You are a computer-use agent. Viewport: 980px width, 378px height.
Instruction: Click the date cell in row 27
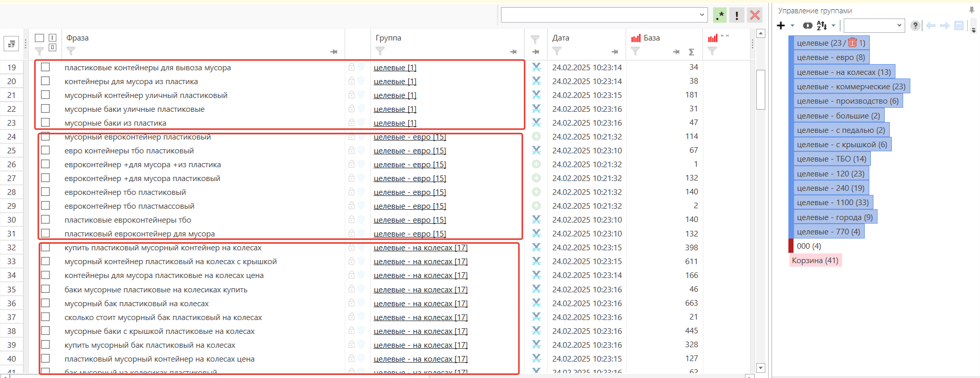tap(587, 178)
